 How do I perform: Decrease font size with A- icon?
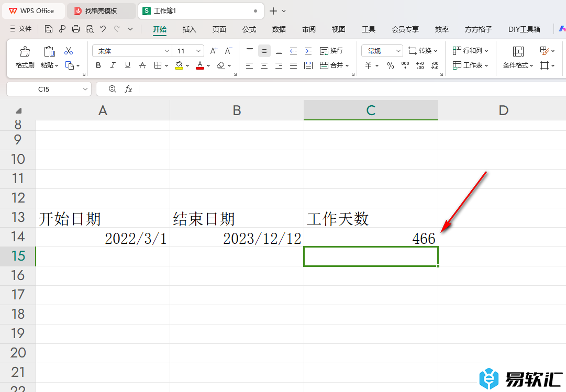coord(228,51)
